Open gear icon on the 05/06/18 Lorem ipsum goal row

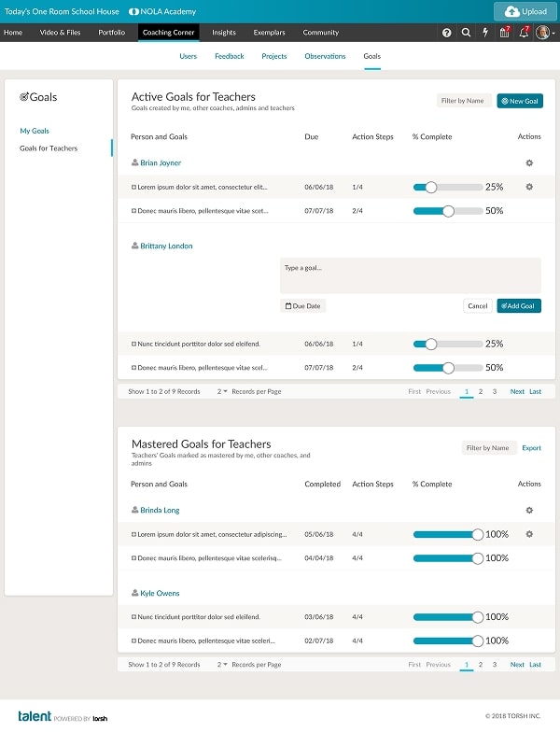pos(529,534)
